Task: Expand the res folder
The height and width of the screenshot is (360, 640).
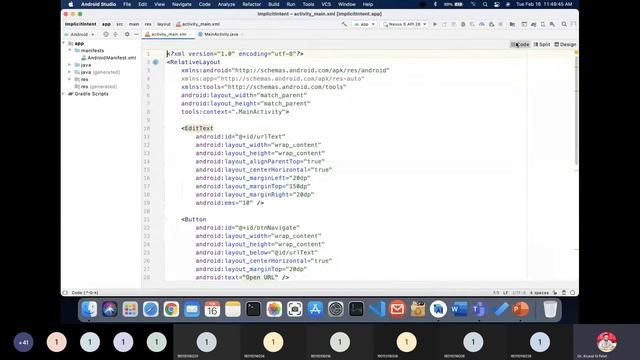Action: pyautogui.click(x=70, y=79)
